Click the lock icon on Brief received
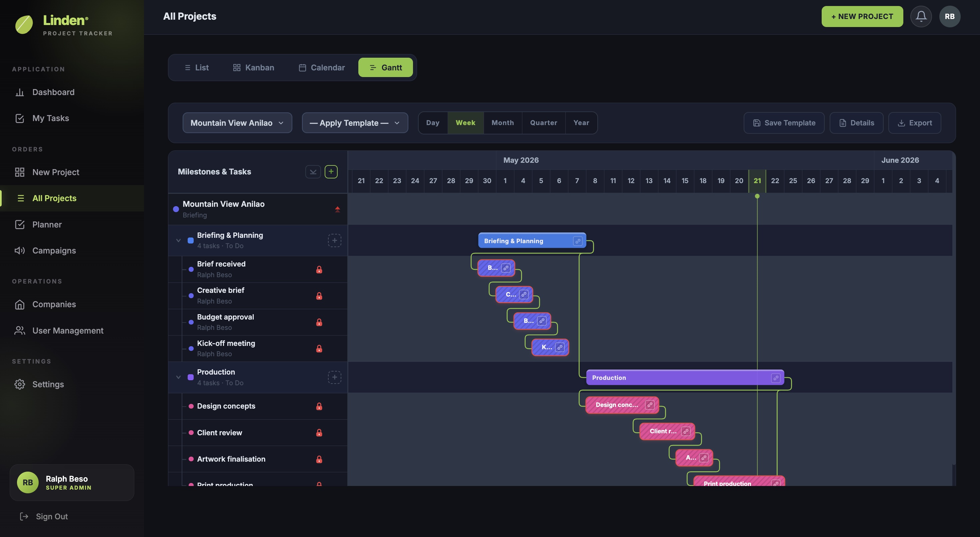This screenshot has width=980, height=537. point(319,270)
